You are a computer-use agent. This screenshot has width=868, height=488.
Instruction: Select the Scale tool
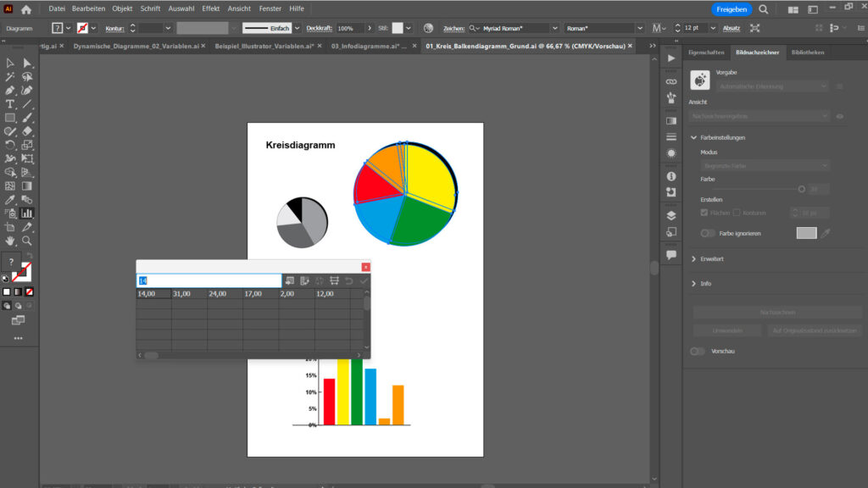[x=27, y=145]
